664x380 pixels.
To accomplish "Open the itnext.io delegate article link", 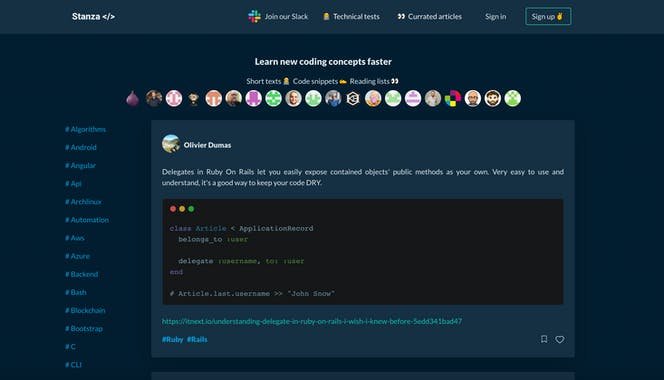I will (x=312, y=321).
